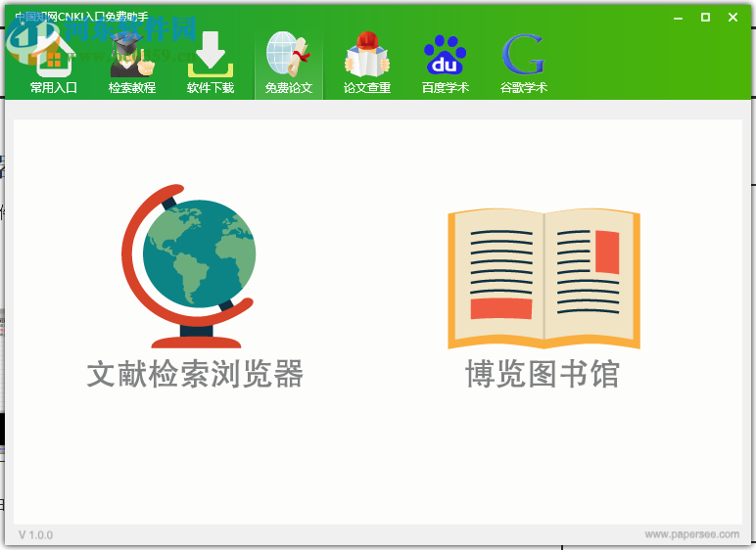Click the 博览图书馆 text label
Screen dimensions: 756x550
point(543,374)
